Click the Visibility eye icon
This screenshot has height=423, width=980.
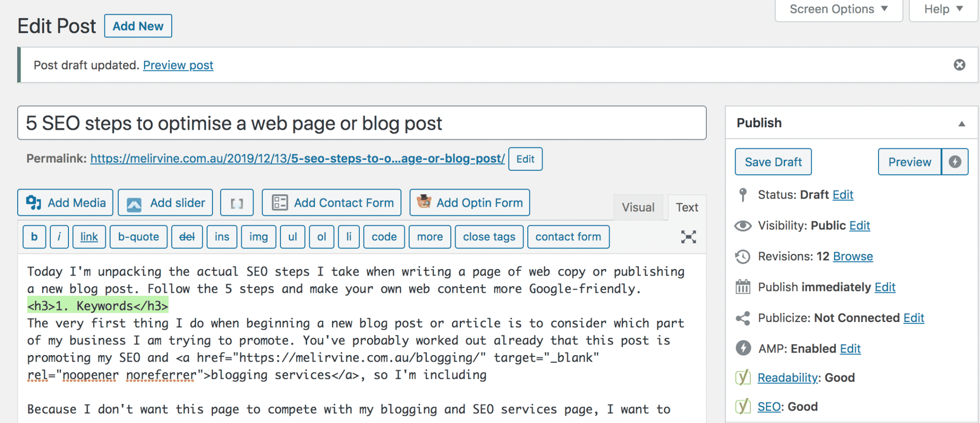point(743,225)
